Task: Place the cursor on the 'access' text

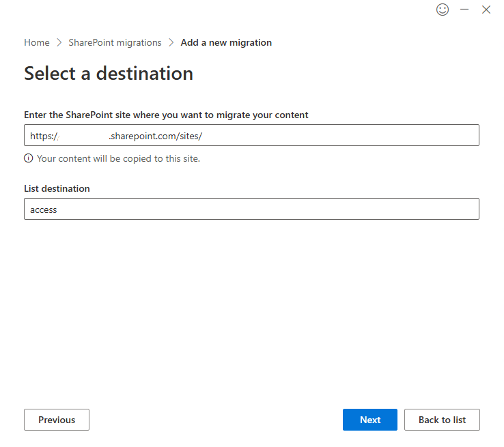Action: tap(44, 210)
